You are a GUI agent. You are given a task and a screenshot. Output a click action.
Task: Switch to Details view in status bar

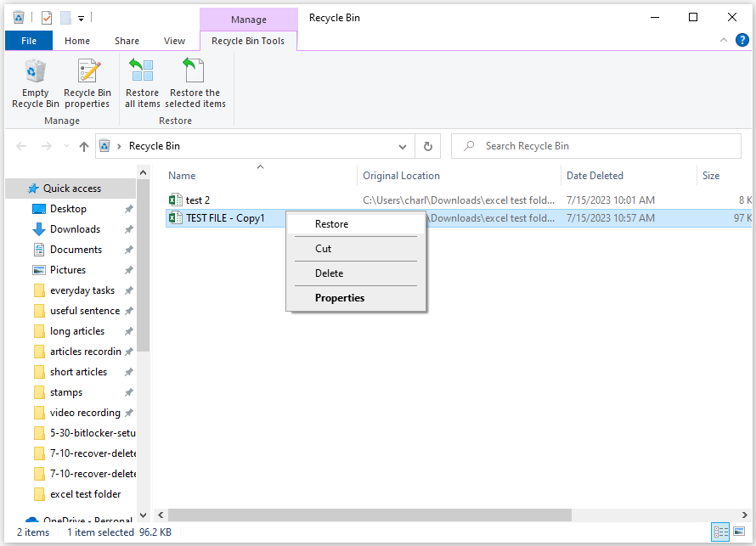(721, 532)
